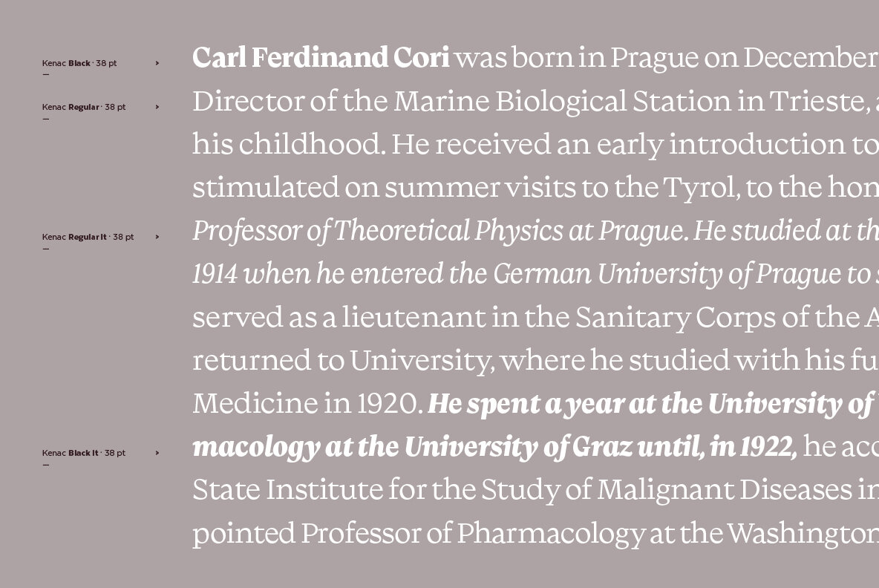Click the arrow beside Kenac Black 38 pt

tap(157, 63)
